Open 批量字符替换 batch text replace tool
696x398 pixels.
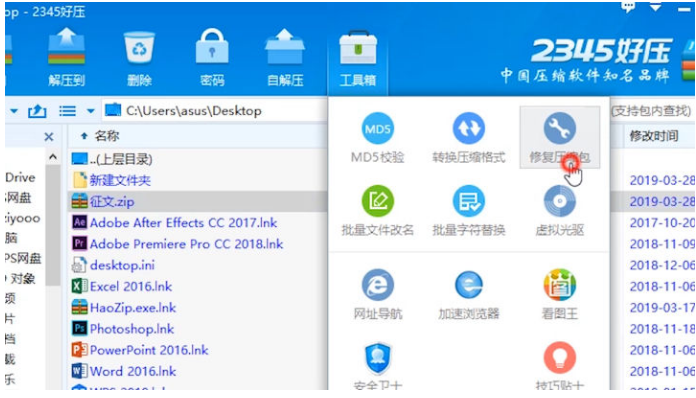tap(468, 210)
